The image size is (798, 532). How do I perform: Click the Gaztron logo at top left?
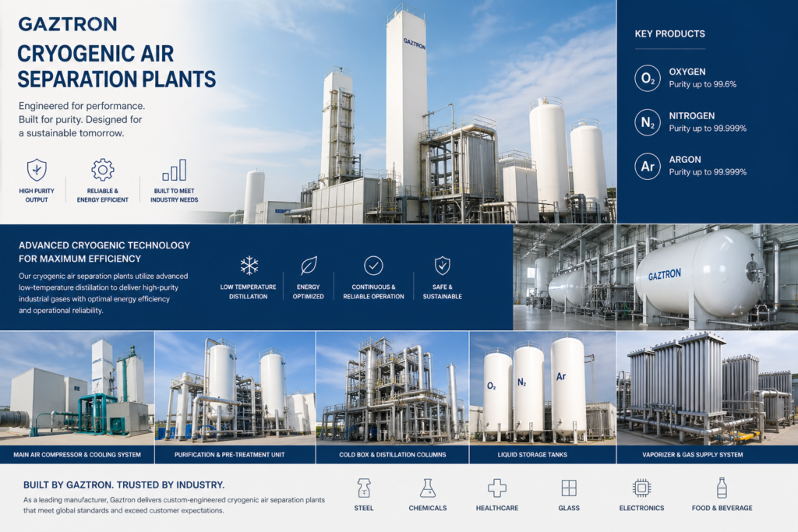(67, 24)
